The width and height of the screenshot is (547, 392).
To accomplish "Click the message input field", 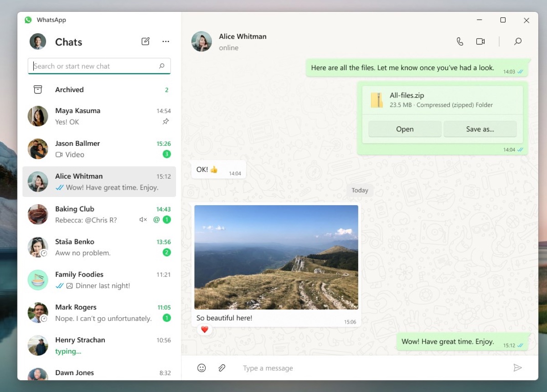I will tap(319, 368).
